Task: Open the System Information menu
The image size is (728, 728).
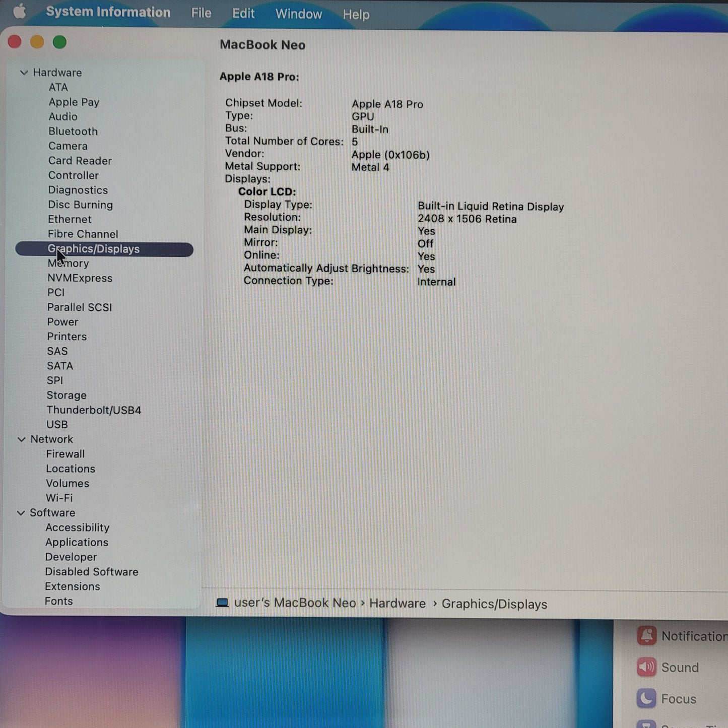Action: coord(108,12)
